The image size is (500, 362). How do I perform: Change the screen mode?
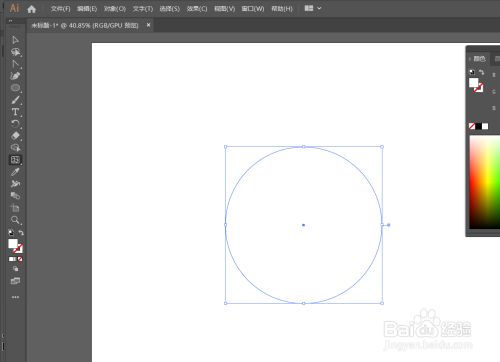(x=15, y=281)
